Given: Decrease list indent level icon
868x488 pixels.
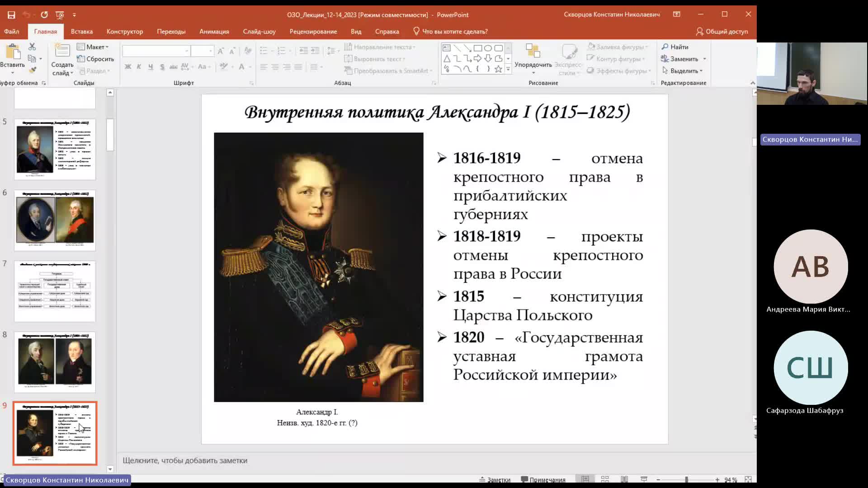Looking at the screenshot, I should click(x=304, y=51).
